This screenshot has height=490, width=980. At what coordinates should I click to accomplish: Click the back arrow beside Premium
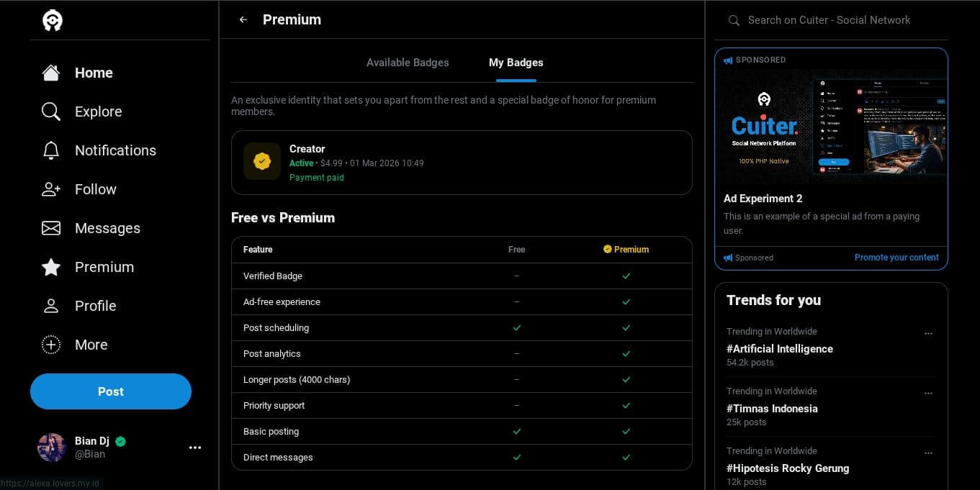(243, 20)
